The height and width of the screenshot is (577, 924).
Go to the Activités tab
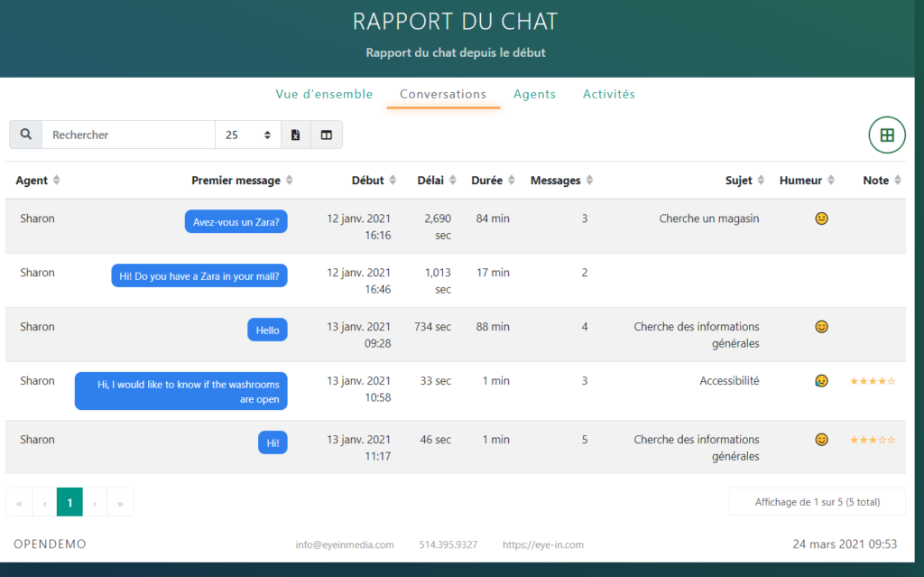608,94
